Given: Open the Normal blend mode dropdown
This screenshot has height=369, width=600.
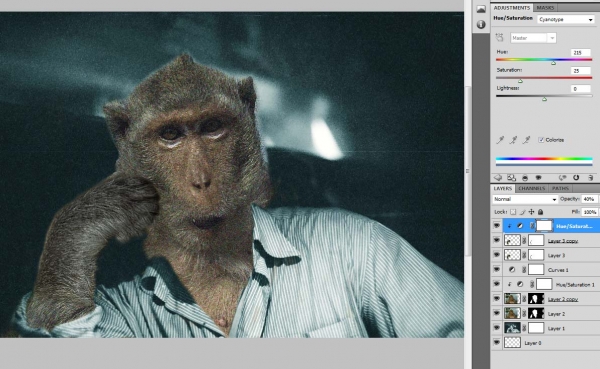Looking at the screenshot, I should click(525, 199).
